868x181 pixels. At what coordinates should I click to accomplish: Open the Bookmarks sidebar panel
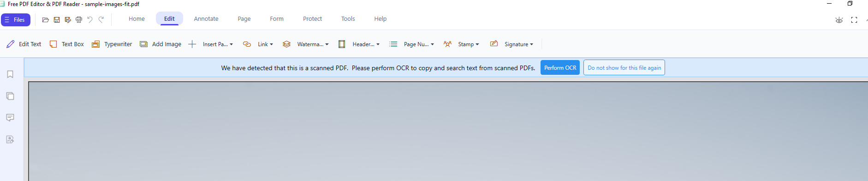click(10, 74)
